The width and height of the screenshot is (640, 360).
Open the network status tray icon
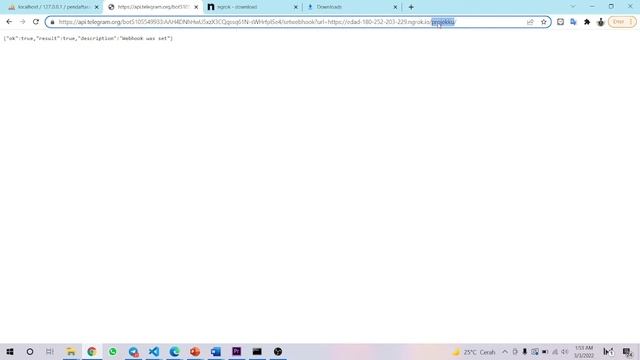555,352
